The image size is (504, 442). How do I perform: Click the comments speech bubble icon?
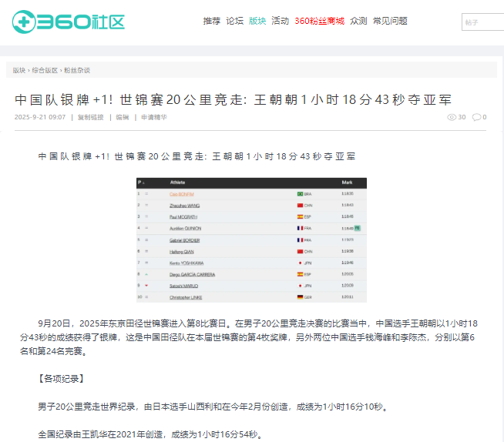[x=475, y=117]
